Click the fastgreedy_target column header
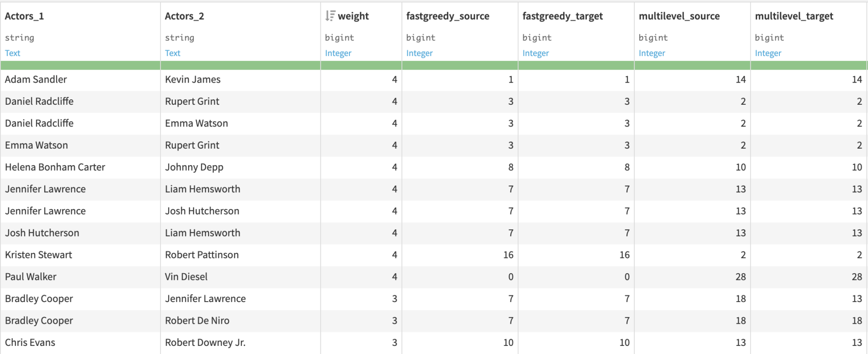868x354 pixels. coord(562,16)
